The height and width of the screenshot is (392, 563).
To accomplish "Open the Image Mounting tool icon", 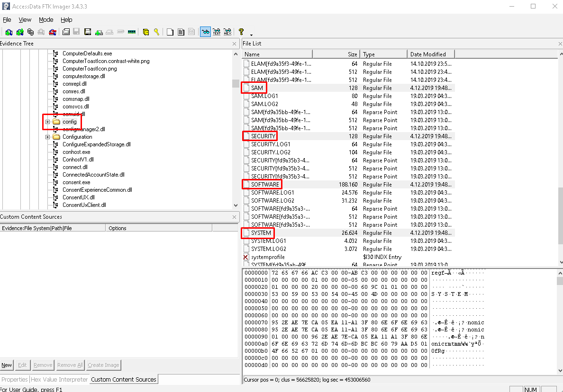I will click(x=30, y=32).
